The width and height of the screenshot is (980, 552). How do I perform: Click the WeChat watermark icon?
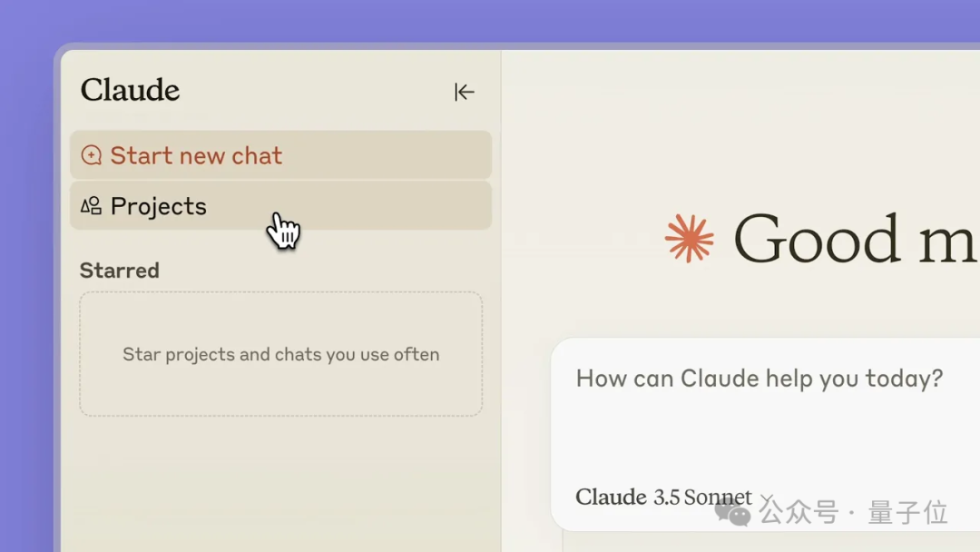click(x=733, y=512)
